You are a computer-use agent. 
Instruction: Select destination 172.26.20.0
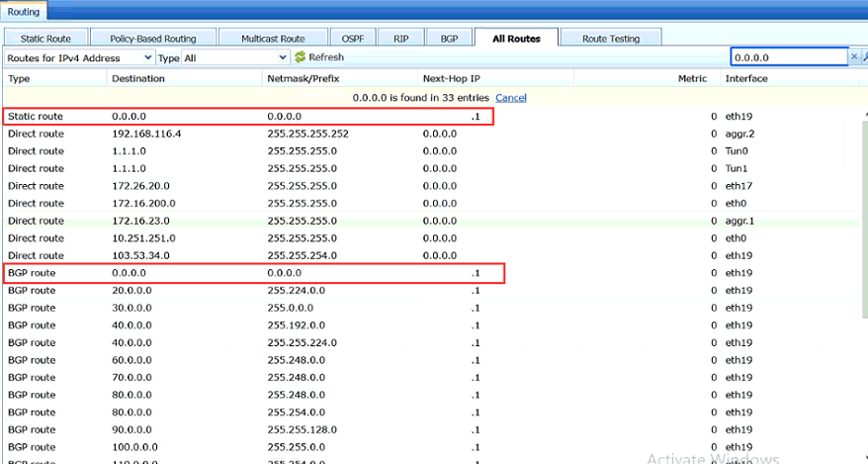[x=140, y=186]
